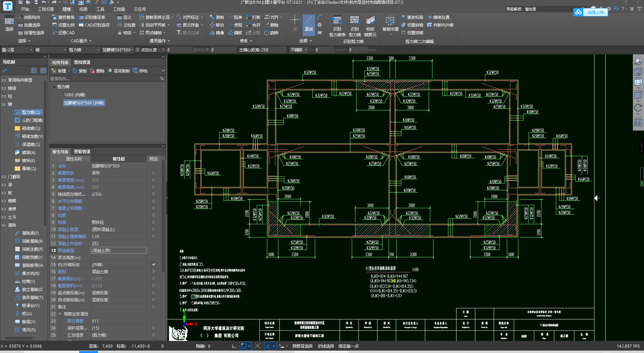Viewport: 644px width, 353px height.
Task: Select 加腋墙500*500 [外墙] component
Action: point(84,103)
